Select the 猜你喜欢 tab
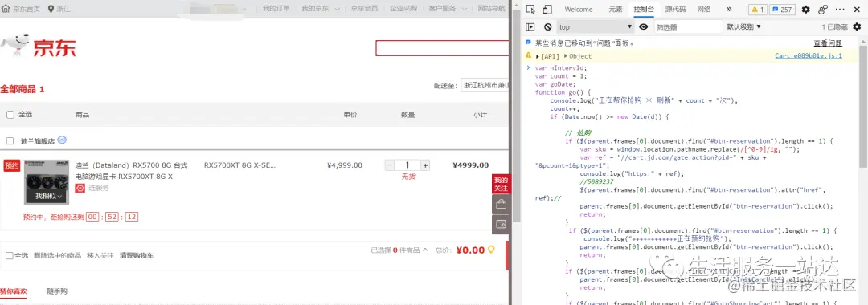Viewport: 868px width, 305px height. coord(14,291)
